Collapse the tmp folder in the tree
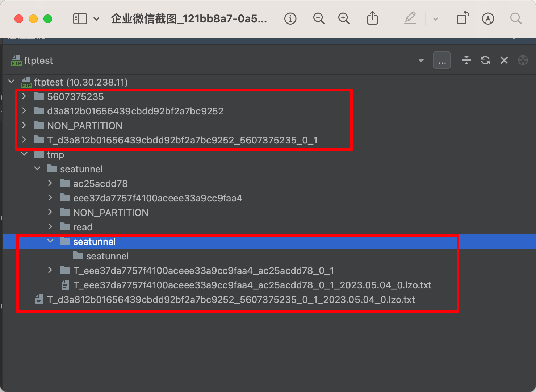The image size is (536, 392). (x=24, y=154)
